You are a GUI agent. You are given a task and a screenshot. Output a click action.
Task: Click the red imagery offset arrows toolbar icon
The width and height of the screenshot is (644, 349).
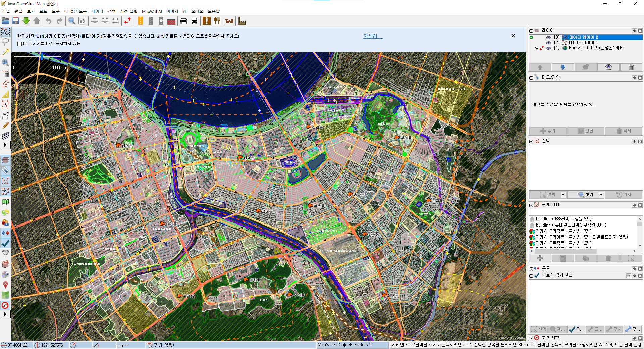(127, 21)
